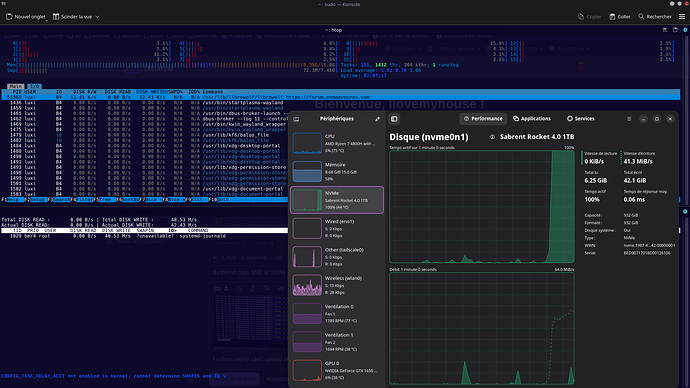Select the NVMe Sabrent Rocket device card
Image resolution: width=690 pixels, height=388 pixels.
click(337, 200)
